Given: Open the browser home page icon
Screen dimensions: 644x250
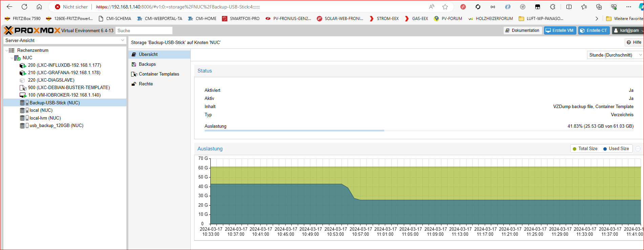Looking at the screenshot, I should (39, 7).
